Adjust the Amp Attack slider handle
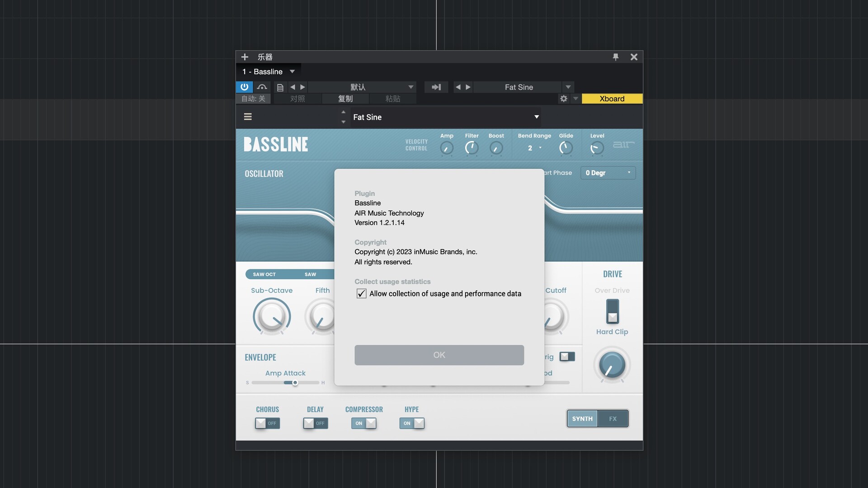Screen dimensions: 868x488 tap(295, 383)
